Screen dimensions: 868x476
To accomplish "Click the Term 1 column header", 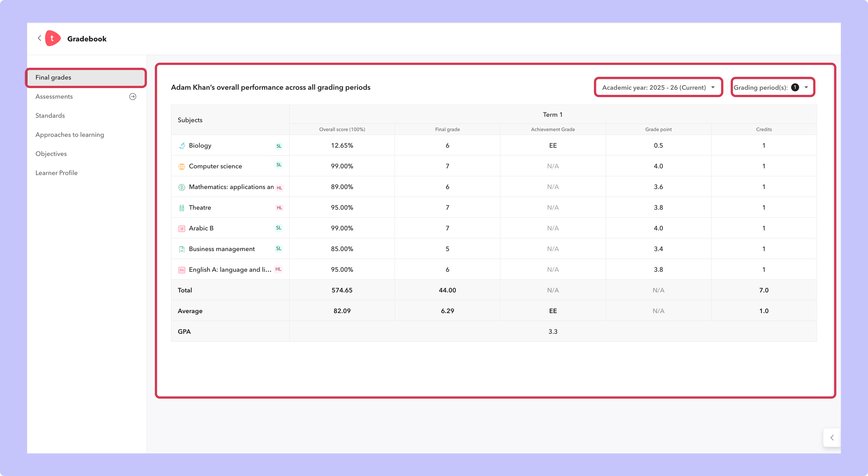I will 553,114.
